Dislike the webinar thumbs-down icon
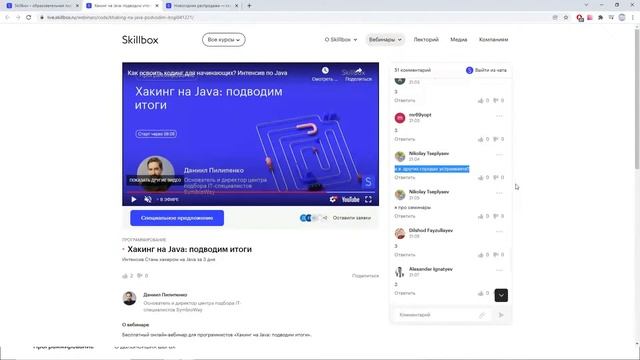This screenshot has height=360, width=640. [140, 276]
